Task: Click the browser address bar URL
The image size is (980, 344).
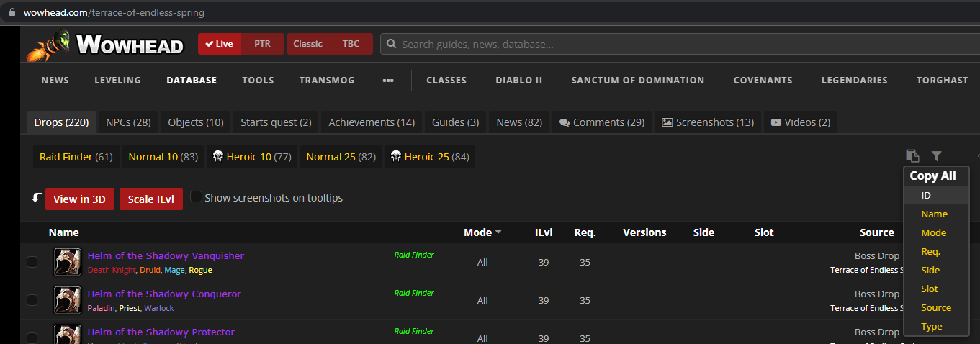Action: pyautogui.click(x=114, y=12)
